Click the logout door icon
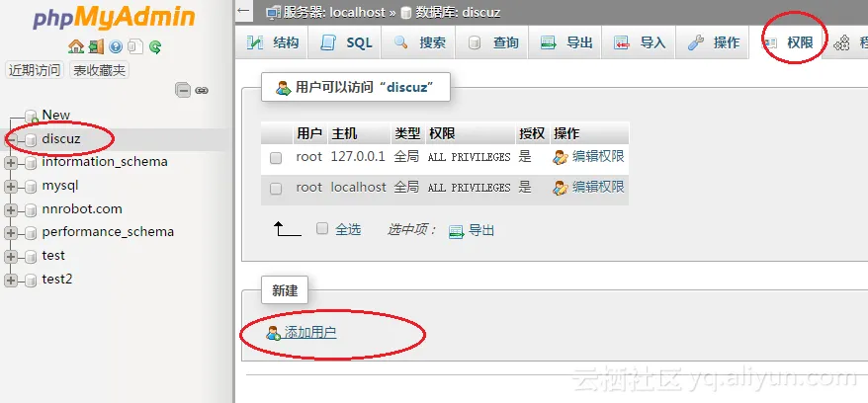 click(x=96, y=46)
